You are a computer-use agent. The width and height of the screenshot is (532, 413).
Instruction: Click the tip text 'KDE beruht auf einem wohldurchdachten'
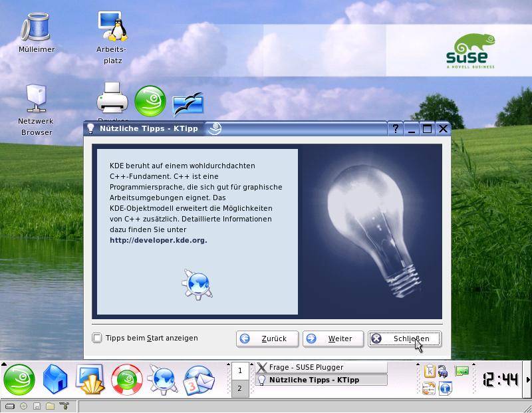tap(182, 166)
